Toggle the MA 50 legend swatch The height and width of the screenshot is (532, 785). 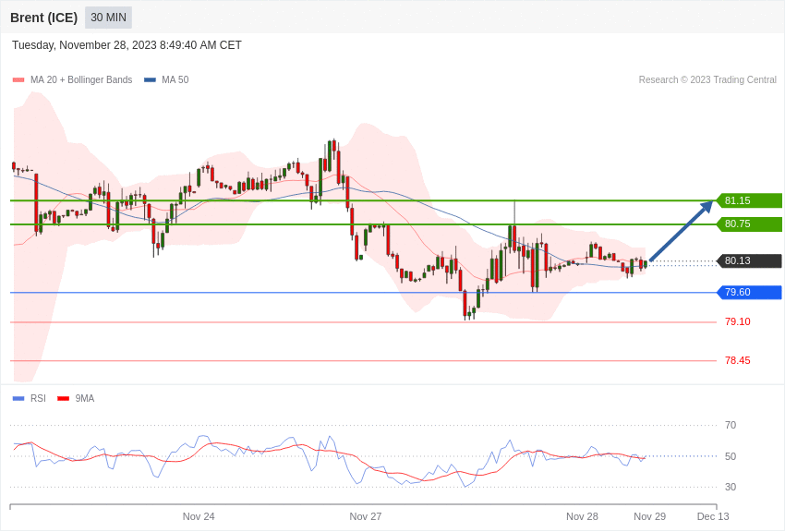pos(150,80)
